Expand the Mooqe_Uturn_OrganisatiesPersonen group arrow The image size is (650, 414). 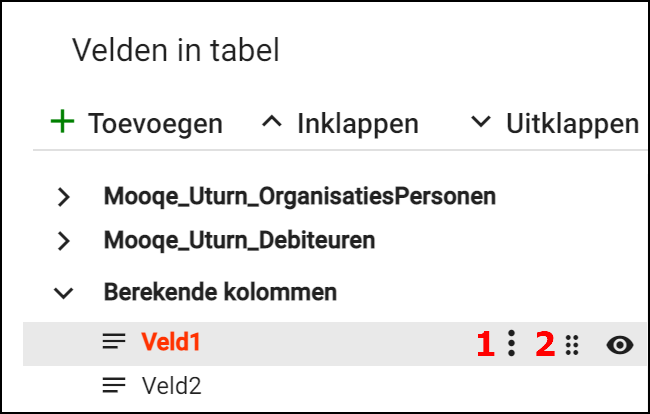[x=65, y=197]
